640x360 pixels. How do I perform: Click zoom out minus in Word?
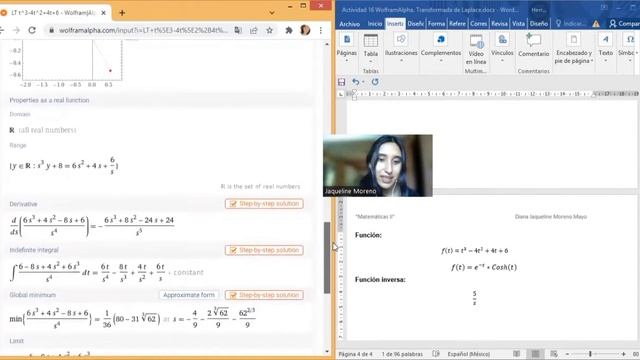coord(567,354)
